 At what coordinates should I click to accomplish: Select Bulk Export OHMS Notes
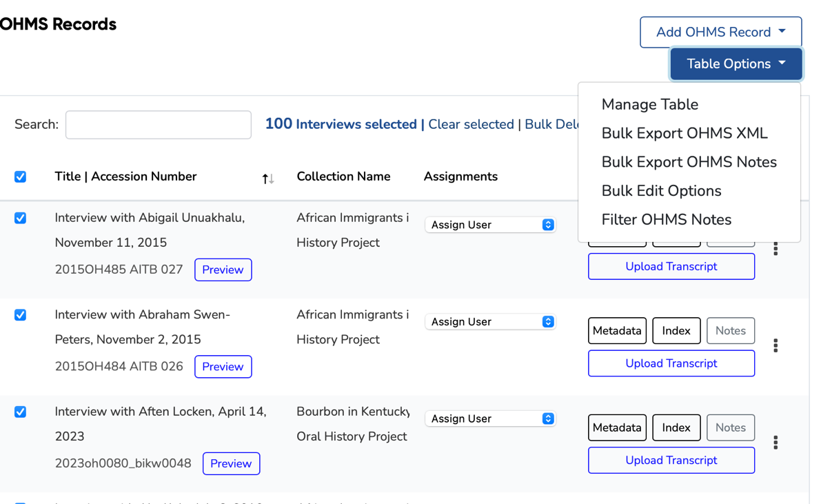point(689,162)
